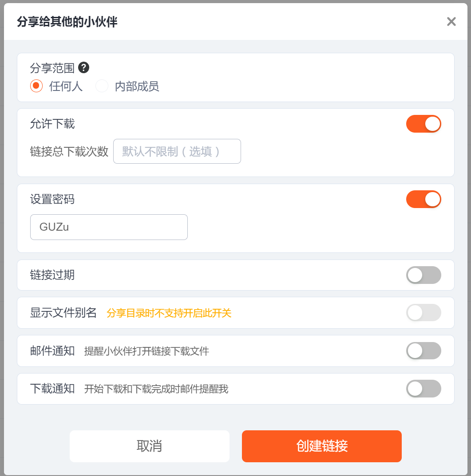Turn on the 邮件通知 switch

click(424, 351)
